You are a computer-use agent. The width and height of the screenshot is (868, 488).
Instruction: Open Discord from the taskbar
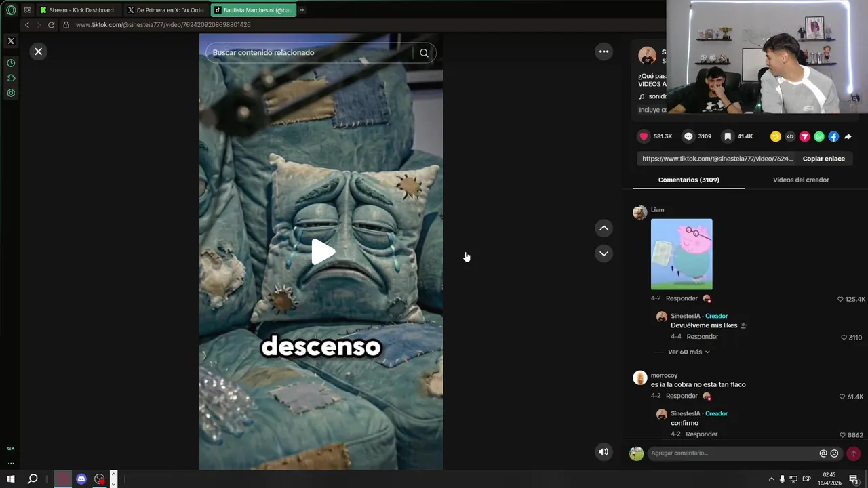click(81, 479)
